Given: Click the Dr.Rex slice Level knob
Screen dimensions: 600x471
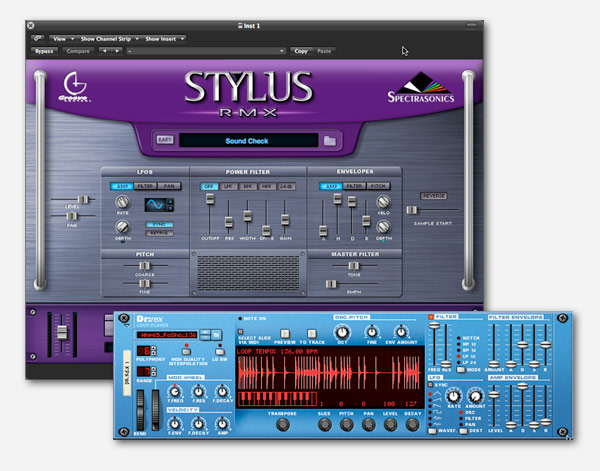Looking at the screenshot, I should 390,424.
